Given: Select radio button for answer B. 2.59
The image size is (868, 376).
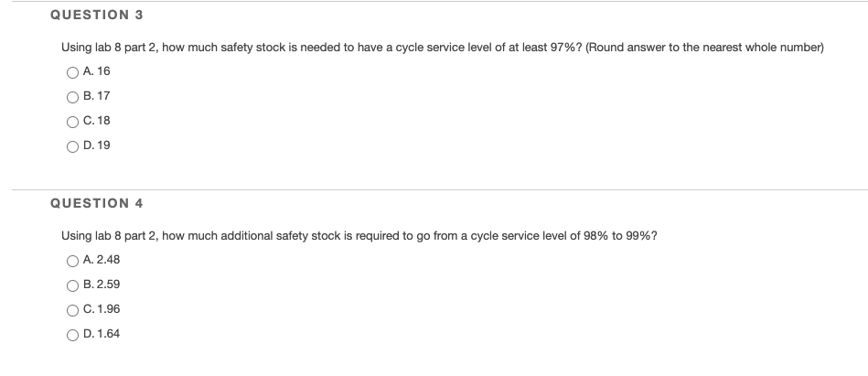Looking at the screenshot, I should click(x=72, y=285).
